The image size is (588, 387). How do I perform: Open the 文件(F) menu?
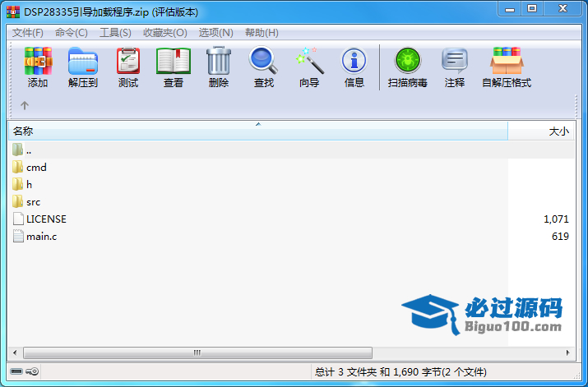pyautogui.click(x=28, y=33)
